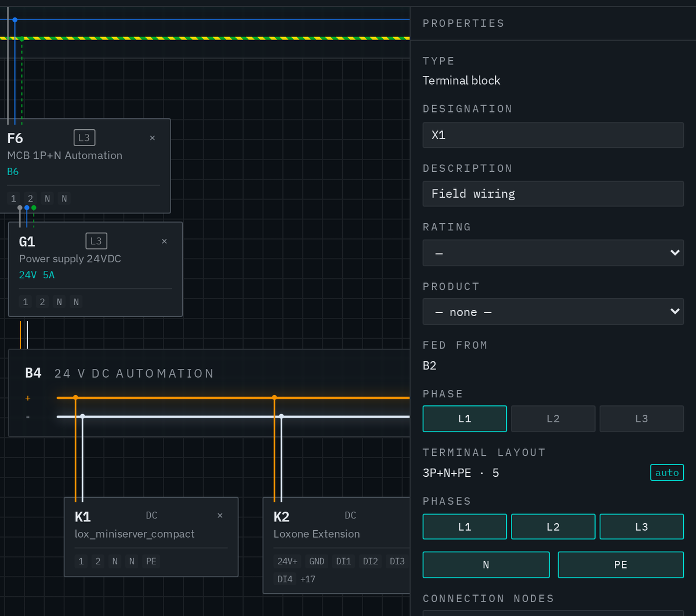This screenshot has height=616, width=696.
Task: Open the Product dropdown
Action: tap(553, 312)
